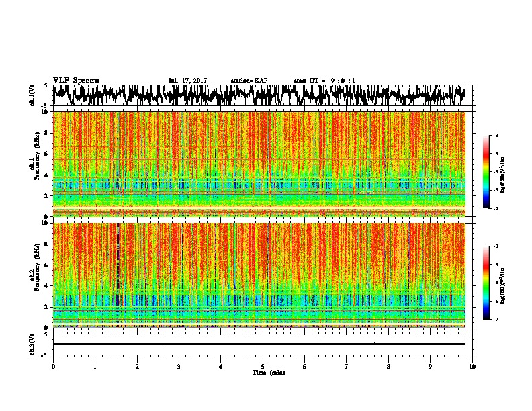
Task: Click the "ch.2 Frequency (kHz)" axis label
Action: click(34, 267)
